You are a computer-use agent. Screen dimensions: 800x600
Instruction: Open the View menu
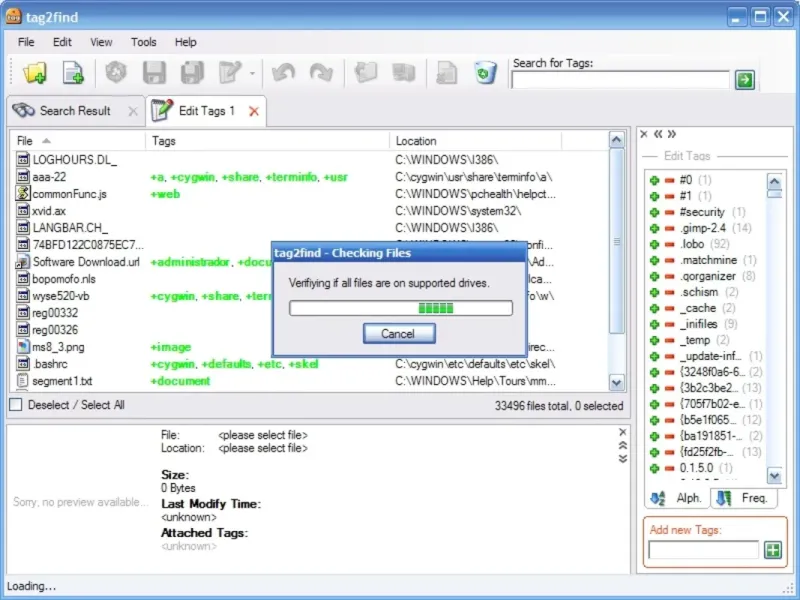point(101,42)
